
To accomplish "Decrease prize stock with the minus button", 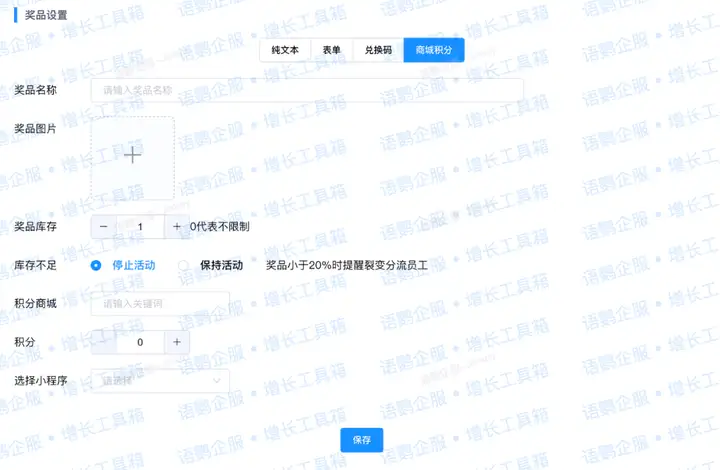I will click(x=104, y=227).
